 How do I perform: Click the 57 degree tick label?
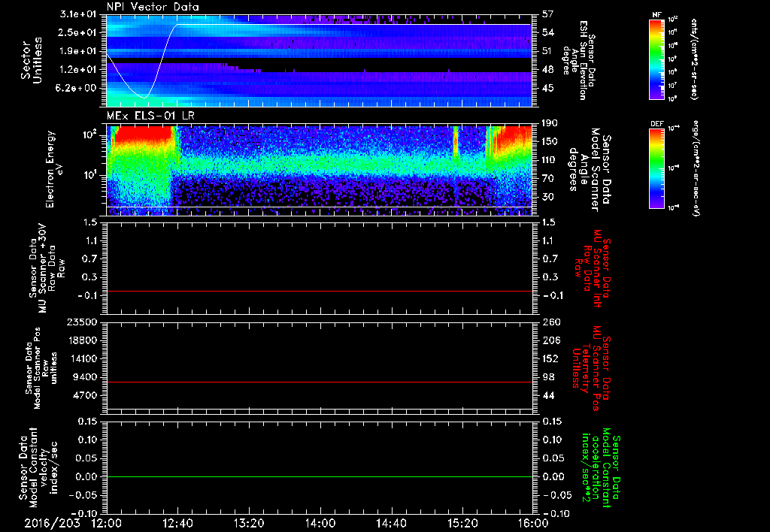coord(548,14)
